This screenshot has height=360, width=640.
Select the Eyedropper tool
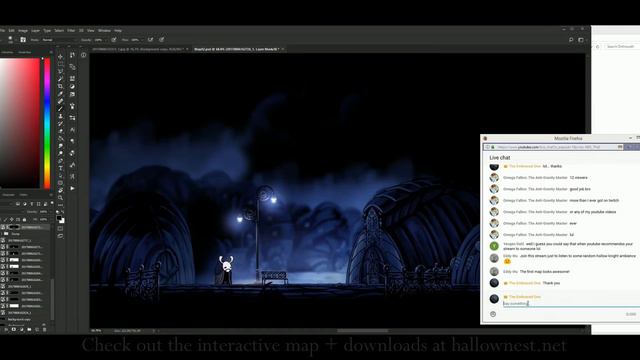pos(60,94)
